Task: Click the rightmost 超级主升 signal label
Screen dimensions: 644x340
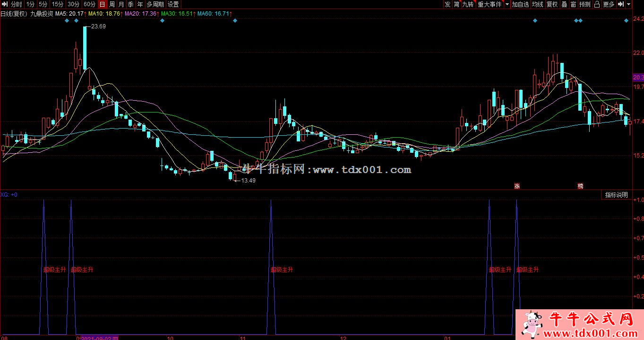Action: pyautogui.click(x=528, y=270)
